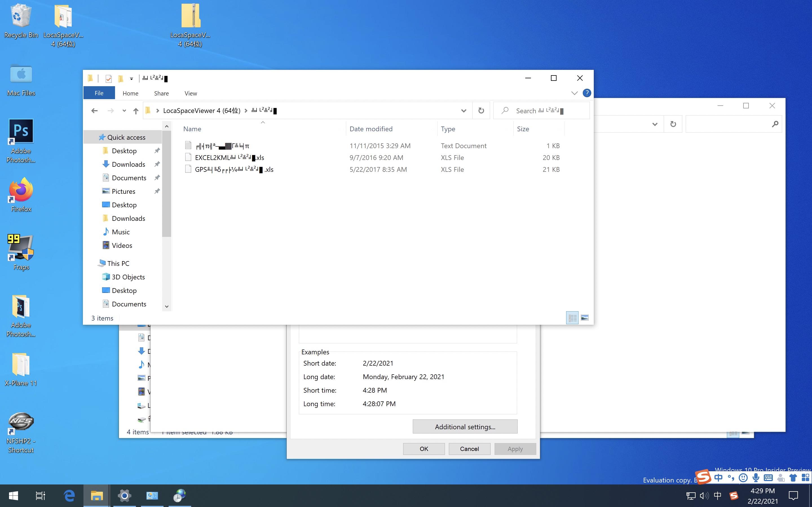Unpin Downloads from Quick access
Screen dimensions: 812x507
tap(157, 164)
